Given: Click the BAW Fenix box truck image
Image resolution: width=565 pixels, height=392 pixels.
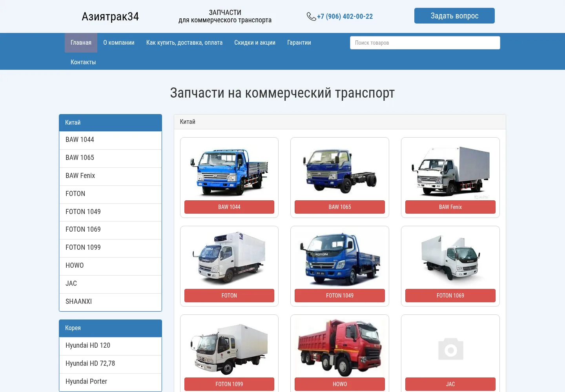Looking at the screenshot, I should [x=450, y=171].
